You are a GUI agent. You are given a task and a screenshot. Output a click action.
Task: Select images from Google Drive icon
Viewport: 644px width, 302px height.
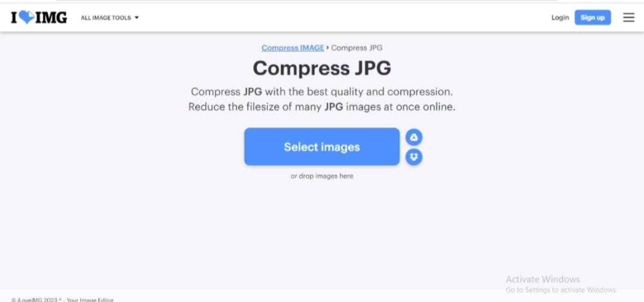tap(414, 137)
